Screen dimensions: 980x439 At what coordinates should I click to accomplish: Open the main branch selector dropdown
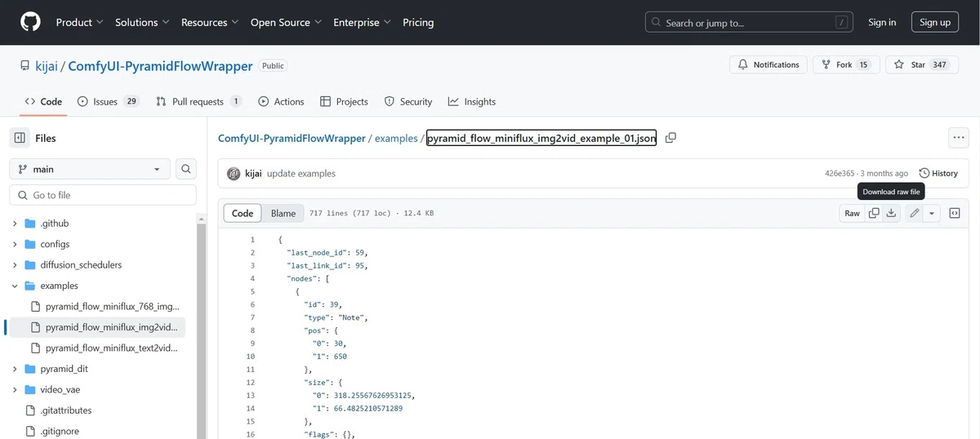90,169
